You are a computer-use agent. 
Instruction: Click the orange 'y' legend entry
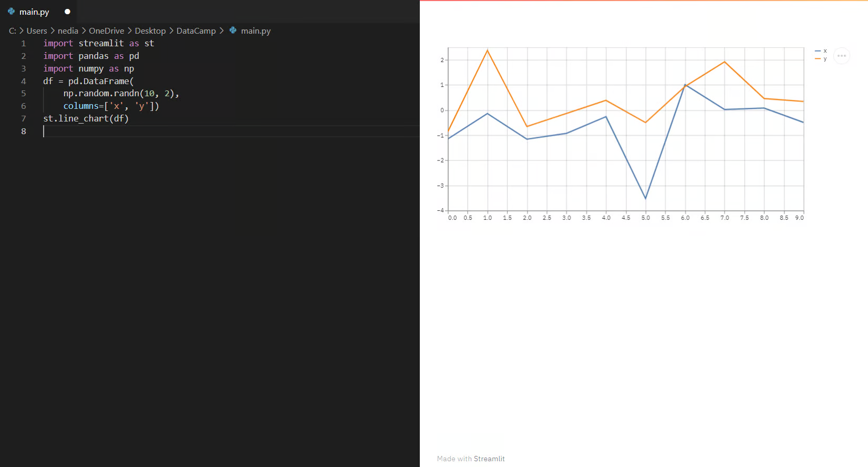coord(821,59)
